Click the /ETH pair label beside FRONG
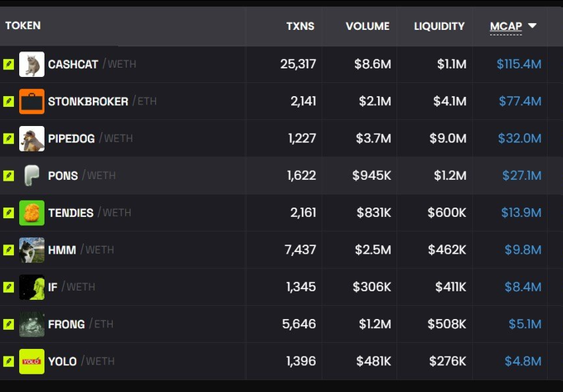Viewport: 563px width, 392px height. click(x=101, y=324)
